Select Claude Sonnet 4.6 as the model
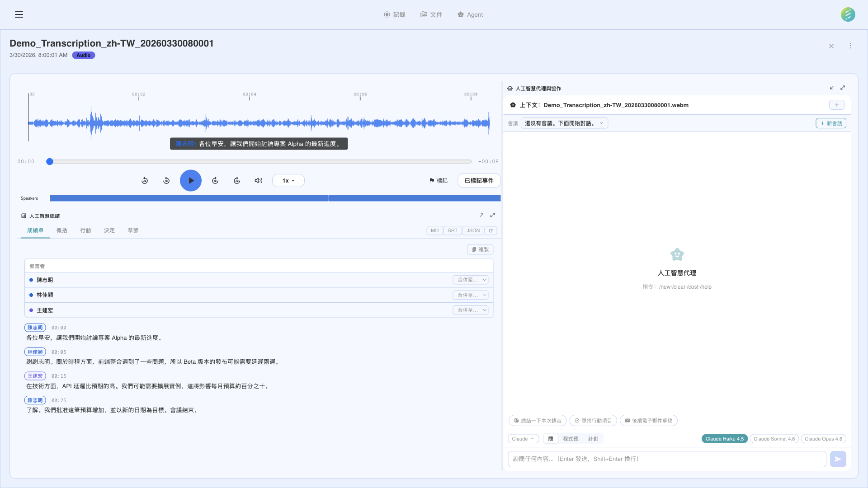Viewport: 868px width, 488px height. pos(774,439)
